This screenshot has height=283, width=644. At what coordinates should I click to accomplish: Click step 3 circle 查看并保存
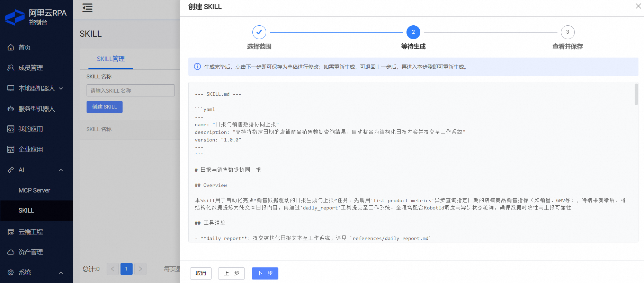568,32
